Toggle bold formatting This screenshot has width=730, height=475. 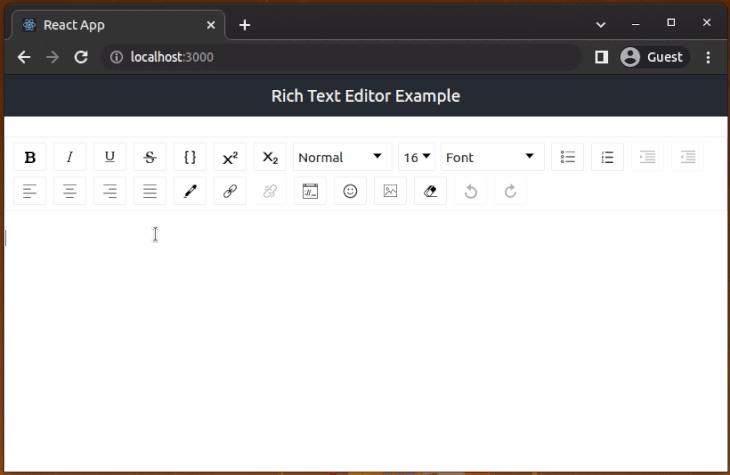point(30,157)
